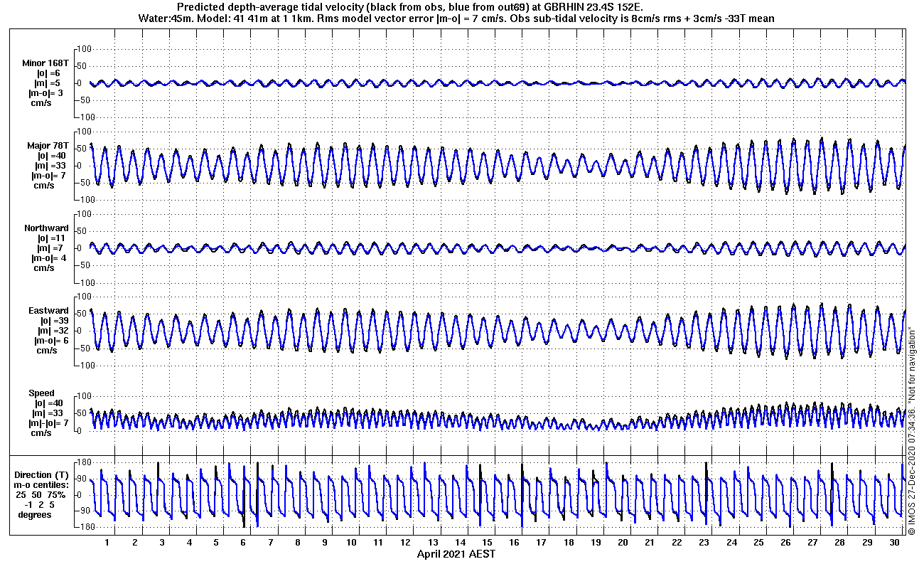Click '|o| =11' in the Northward panel
The image size is (924, 569).
click(x=52, y=238)
